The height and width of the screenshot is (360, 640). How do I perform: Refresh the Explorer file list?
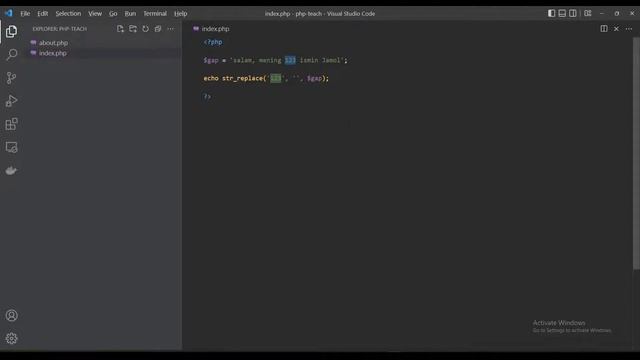click(145, 29)
